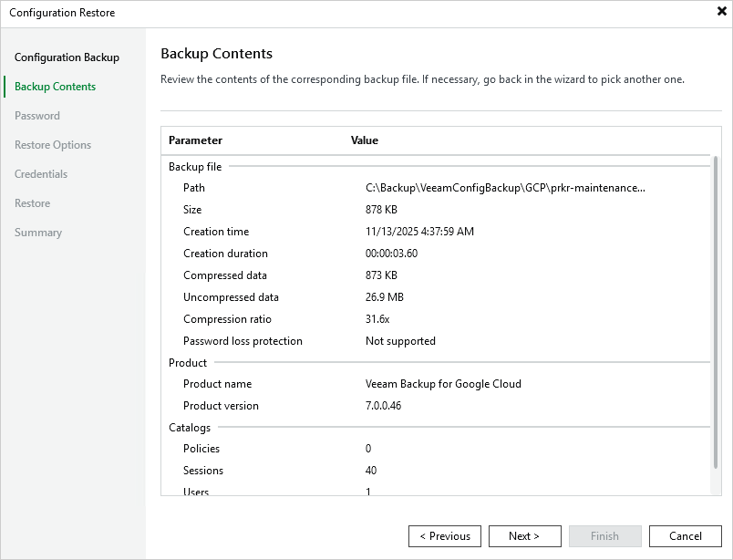Open the Restore Options step
This screenshot has width=733, height=560.
coord(53,145)
